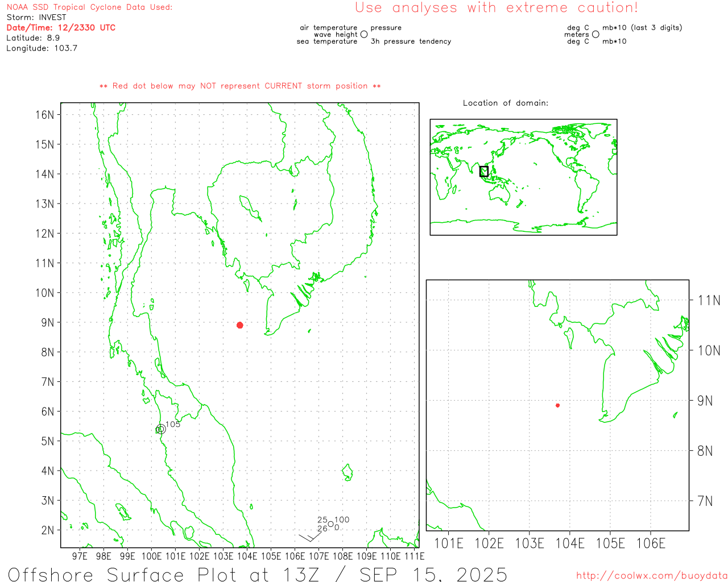Click 'mb*10 (last 3 digits)' legend text
The width and height of the screenshot is (728, 582).
pos(642,28)
